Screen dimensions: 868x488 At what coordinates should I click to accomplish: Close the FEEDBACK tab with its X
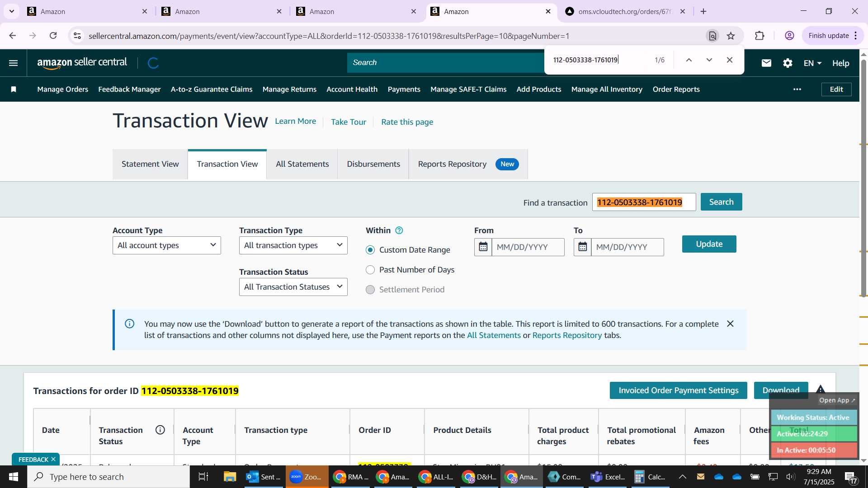click(x=53, y=459)
